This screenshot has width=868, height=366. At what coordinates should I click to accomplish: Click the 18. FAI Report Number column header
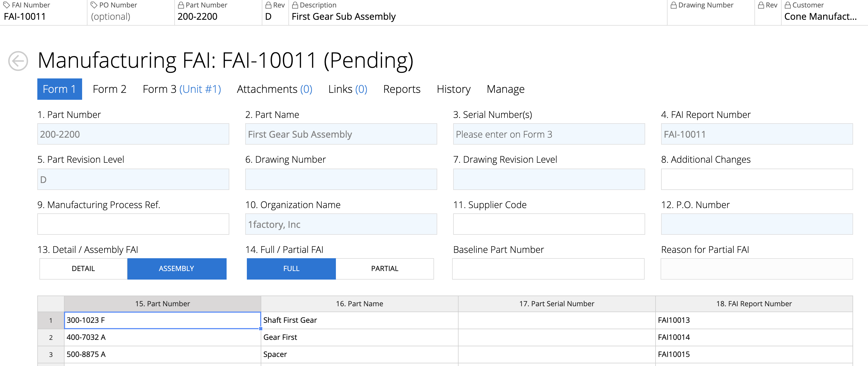[754, 304]
